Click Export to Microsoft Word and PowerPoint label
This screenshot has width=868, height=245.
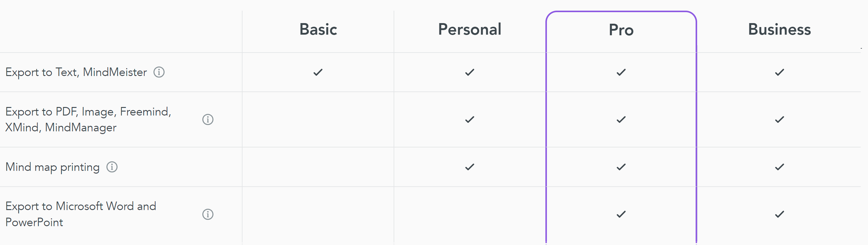tap(81, 214)
